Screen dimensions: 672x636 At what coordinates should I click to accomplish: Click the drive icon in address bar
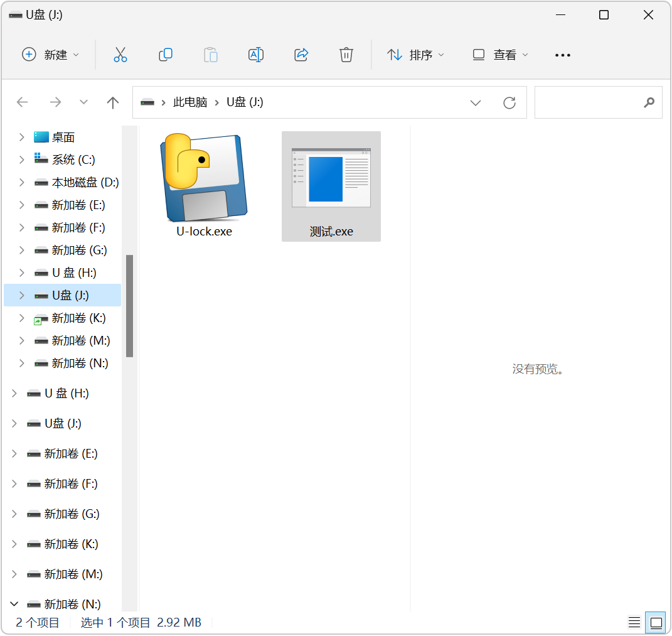147,102
